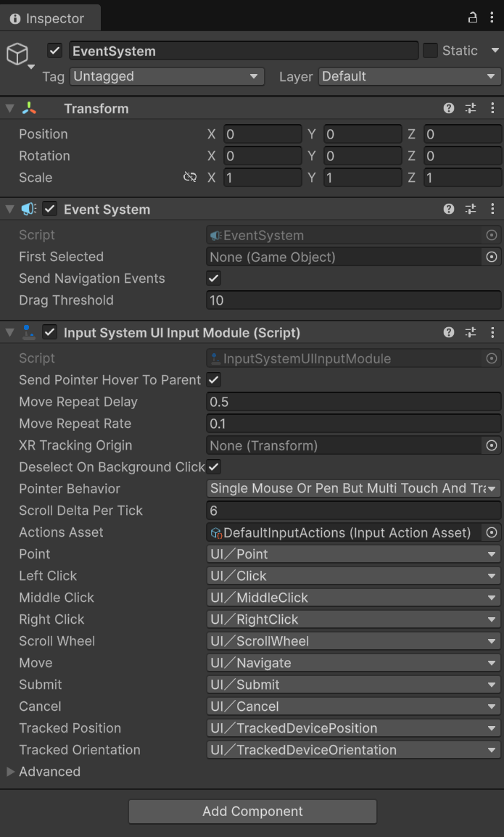Open Event System preset sliders icon
504x837 pixels.
click(471, 209)
